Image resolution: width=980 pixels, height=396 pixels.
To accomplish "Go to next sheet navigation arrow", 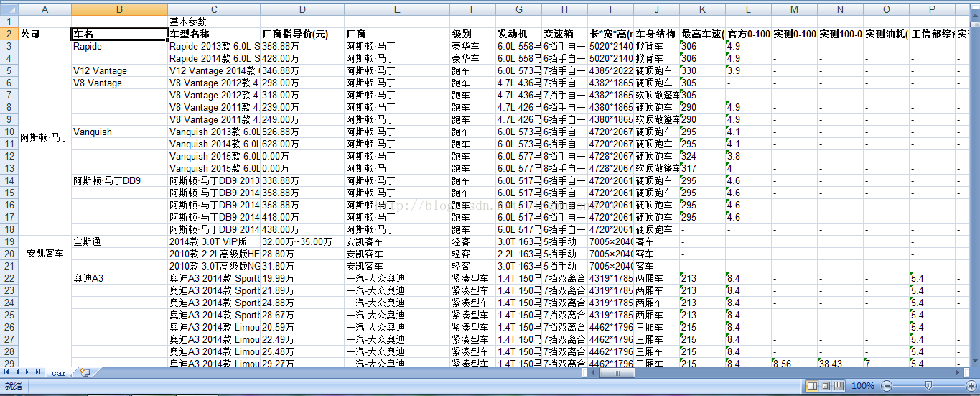I will click(27, 372).
